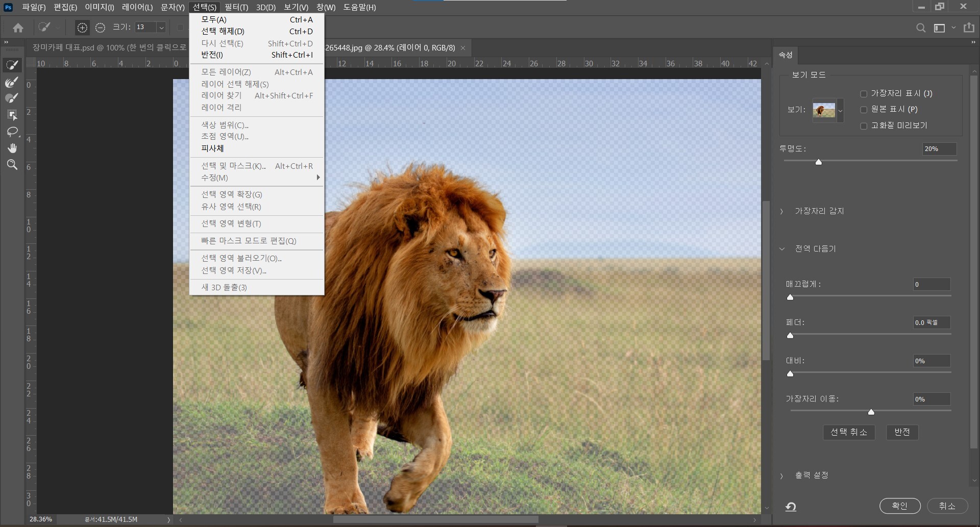Click 반전(I) in the Select menu
The width and height of the screenshot is (980, 527).
(x=212, y=55)
